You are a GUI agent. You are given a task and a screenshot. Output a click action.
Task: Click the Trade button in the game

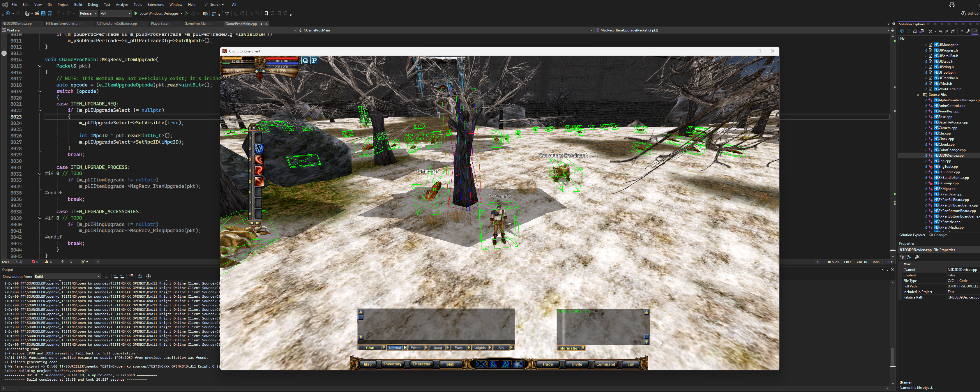[548, 364]
